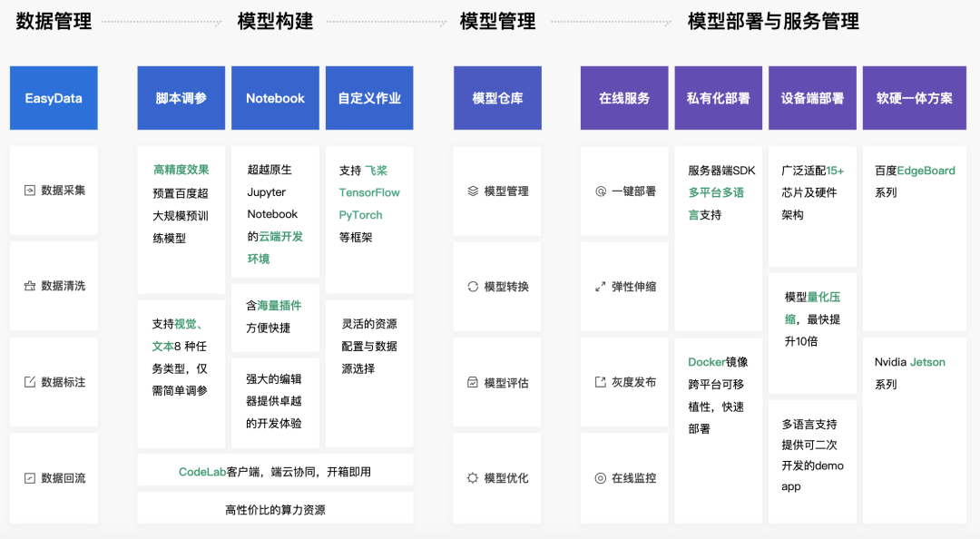Screen dimensions: 980x539
Task: Click the 数据回流 icon
Action: [x=29, y=477]
